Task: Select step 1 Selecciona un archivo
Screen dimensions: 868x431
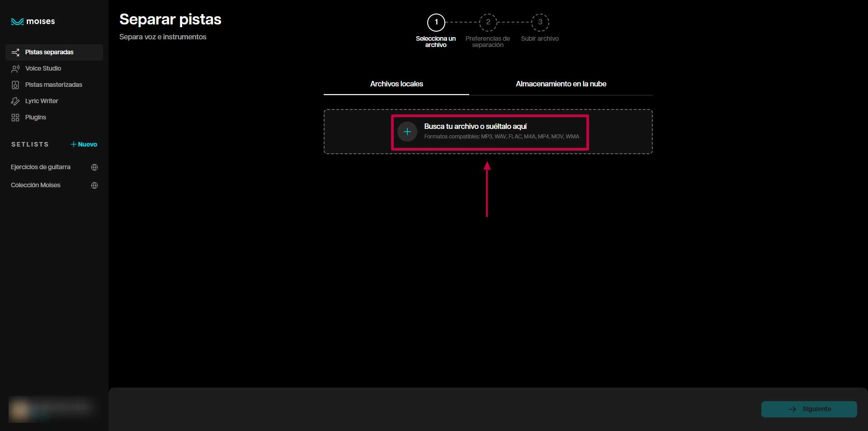Action: pos(436,22)
